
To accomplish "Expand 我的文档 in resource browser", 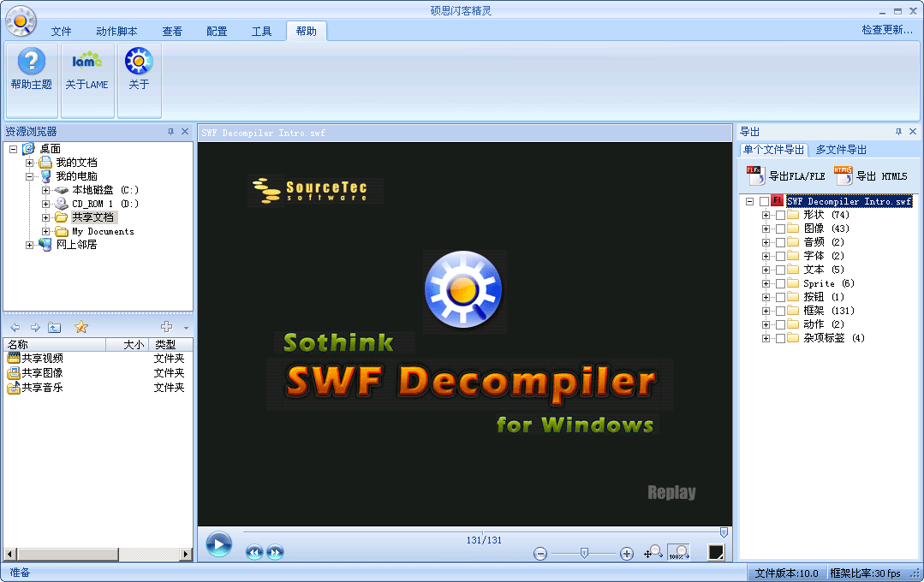I will pos(29,163).
